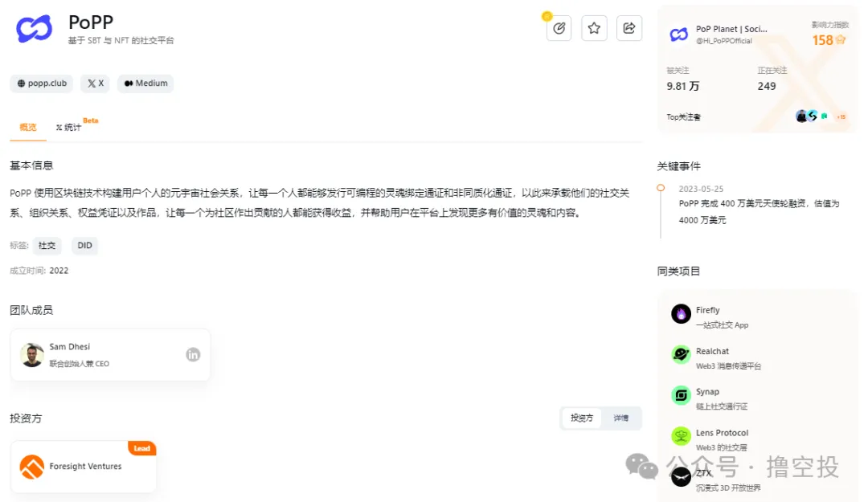The width and height of the screenshot is (868, 502).
Task: Click the Realchat project icon
Action: point(681,355)
